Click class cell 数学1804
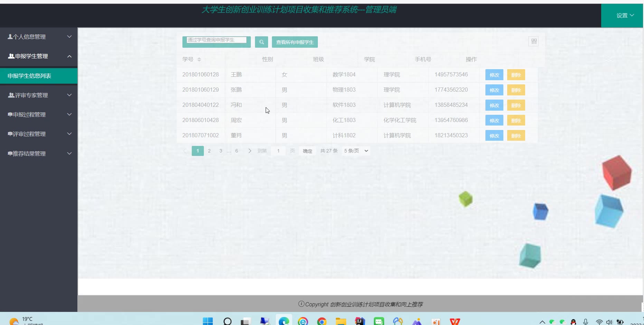The height and width of the screenshot is (325, 644). 344,75
